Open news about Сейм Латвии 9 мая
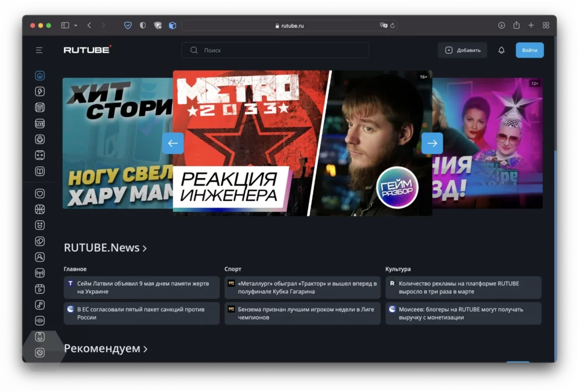This screenshot has width=579, height=392. point(141,288)
